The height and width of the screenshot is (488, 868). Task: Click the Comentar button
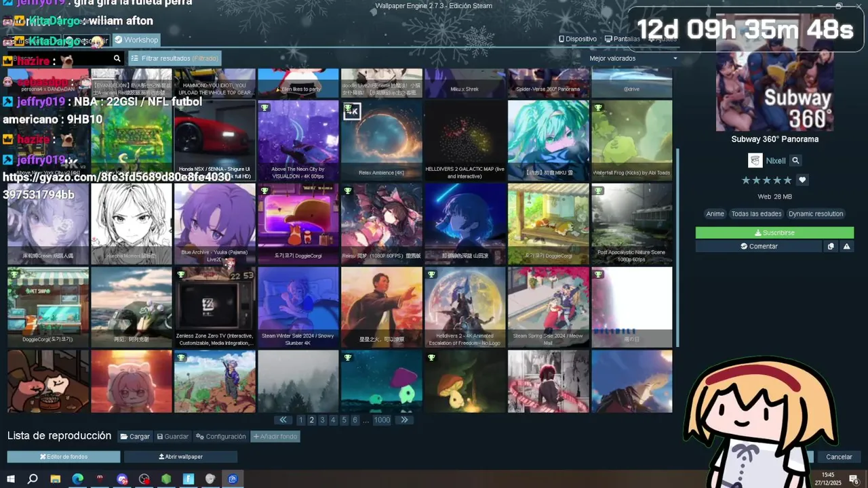[x=759, y=247]
